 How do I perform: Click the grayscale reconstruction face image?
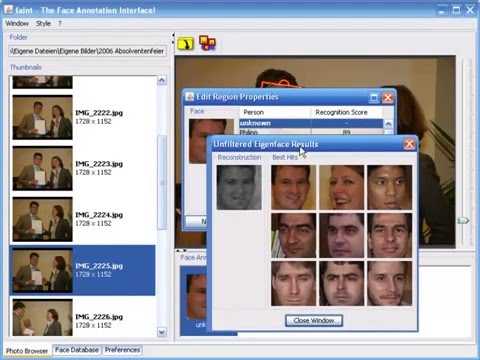[239, 187]
